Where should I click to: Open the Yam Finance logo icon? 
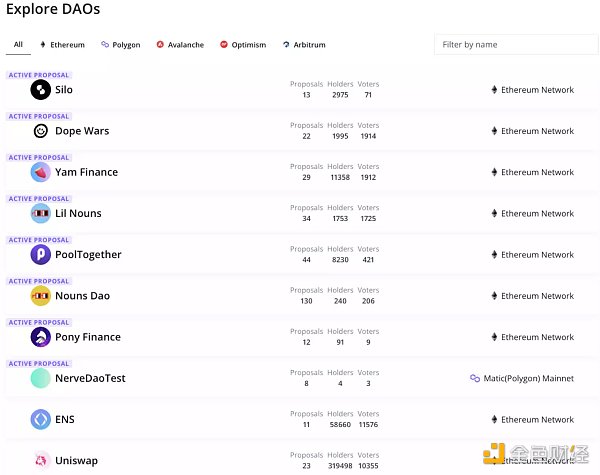click(41, 172)
